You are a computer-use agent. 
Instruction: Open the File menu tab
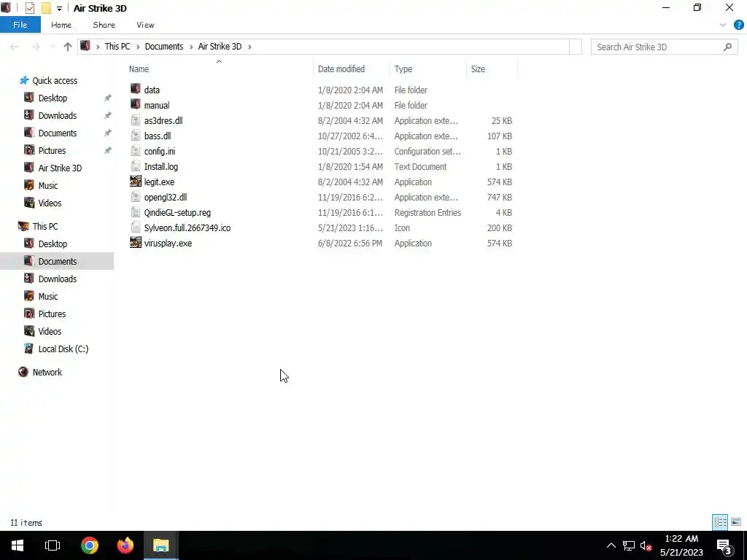click(x=20, y=25)
